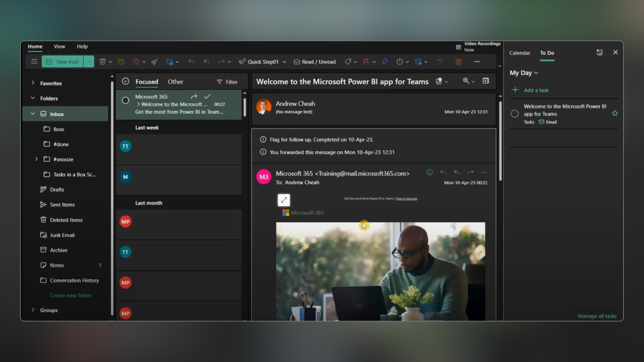Click the checkmark on Microsoft 365 list item
Image resolution: width=644 pixels, height=362 pixels.
[x=207, y=97]
